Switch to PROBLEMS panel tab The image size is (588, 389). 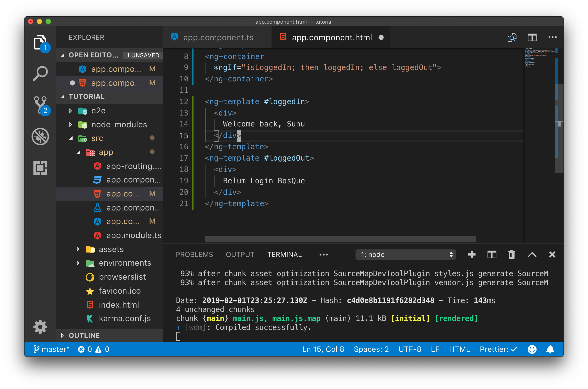click(194, 254)
